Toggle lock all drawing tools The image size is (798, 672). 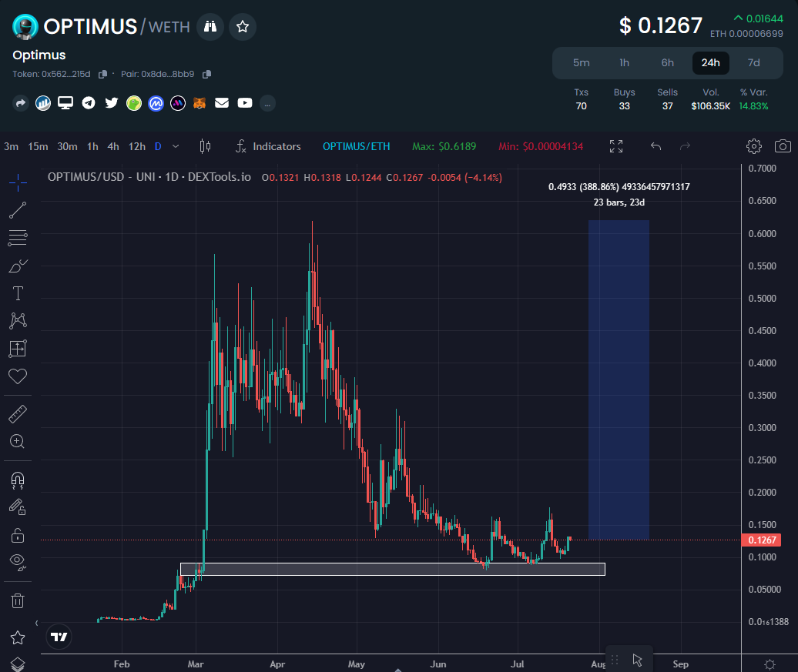(x=18, y=535)
